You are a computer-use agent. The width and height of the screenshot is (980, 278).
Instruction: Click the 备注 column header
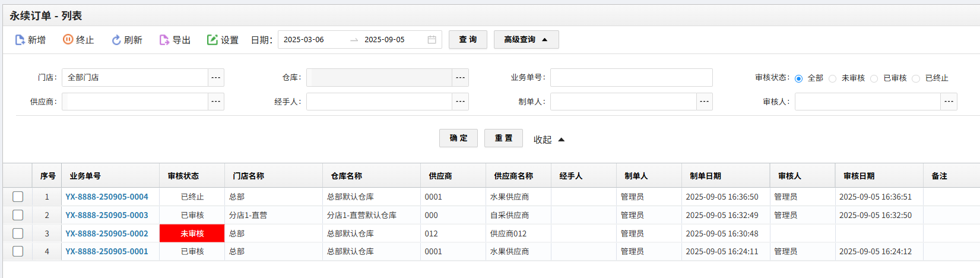click(952, 176)
